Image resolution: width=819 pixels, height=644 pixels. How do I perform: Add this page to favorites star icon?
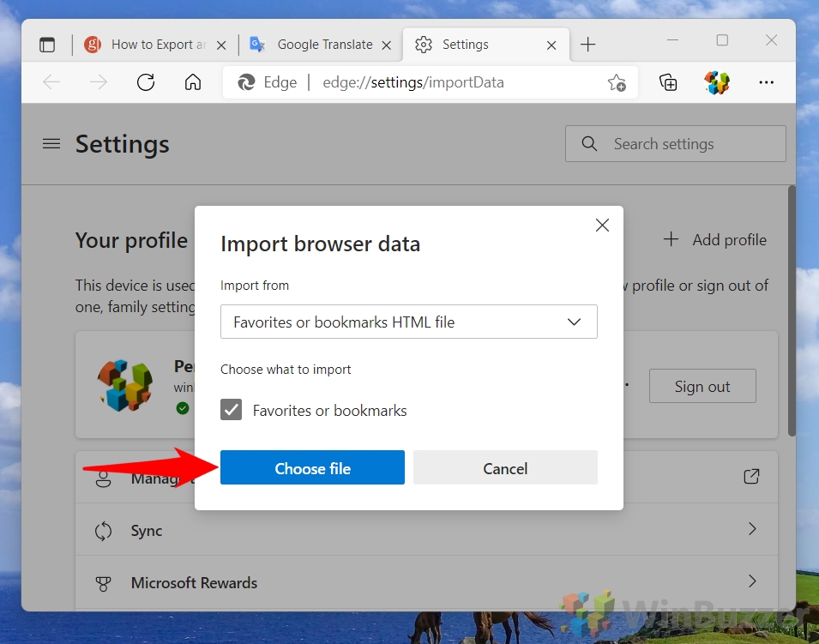[617, 82]
